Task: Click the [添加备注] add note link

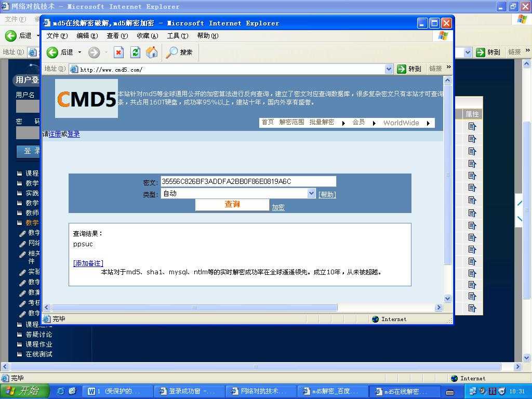Action: tap(88, 263)
